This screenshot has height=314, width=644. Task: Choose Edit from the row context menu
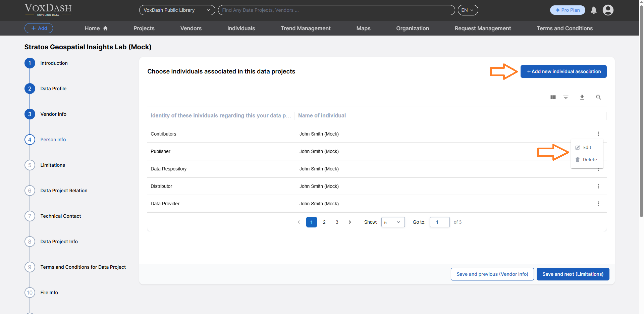pyautogui.click(x=587, y=147)
